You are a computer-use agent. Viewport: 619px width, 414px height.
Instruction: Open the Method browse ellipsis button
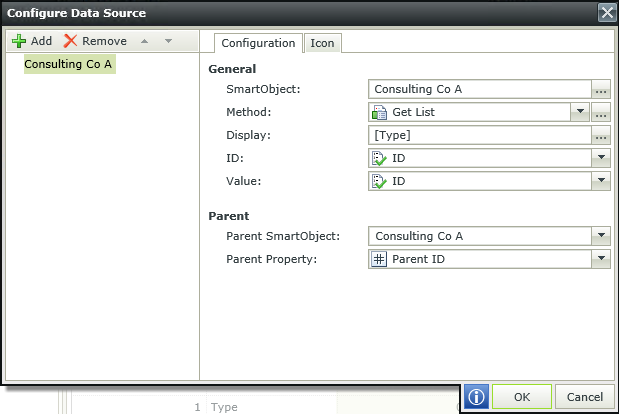[601, 112]
